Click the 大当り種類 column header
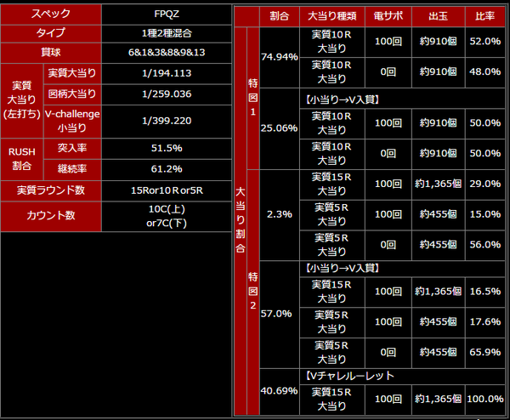This screenshot has width=510, height=420. tap(332, 16)
